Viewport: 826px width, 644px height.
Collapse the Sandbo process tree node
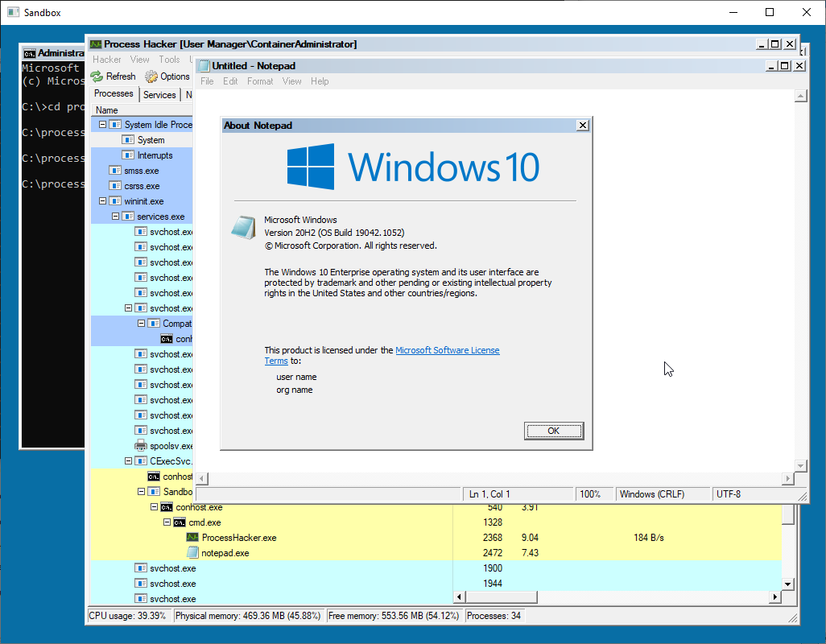(x=141, y=491)
